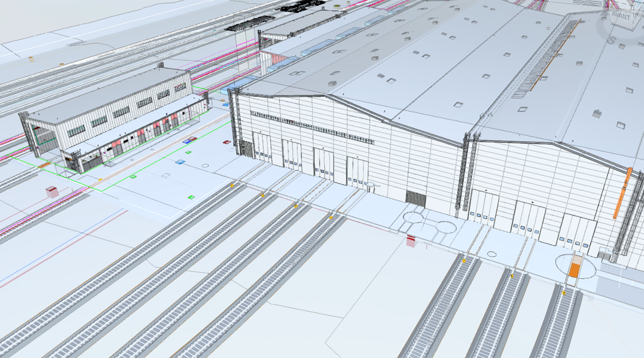Click the orange strip left of small building
Image resolution: width=644 pixels, height=358 pixels.
[44, 165]
